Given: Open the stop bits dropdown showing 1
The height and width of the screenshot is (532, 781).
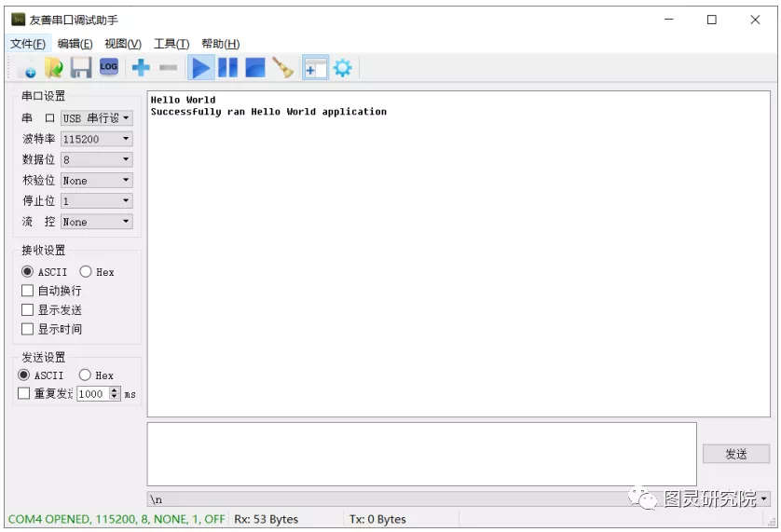Looking at the screenshot, I should [97, 200].
